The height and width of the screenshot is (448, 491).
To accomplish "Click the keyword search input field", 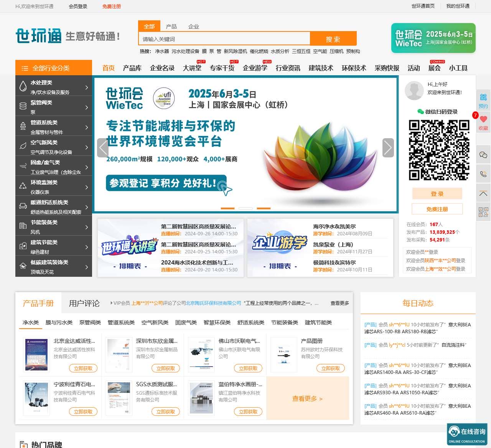I will [224, 39].
